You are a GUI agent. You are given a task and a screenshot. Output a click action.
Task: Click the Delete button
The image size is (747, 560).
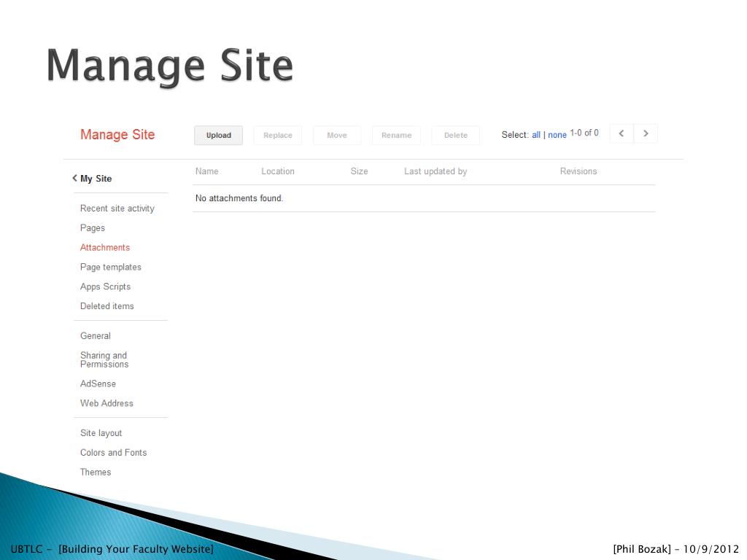coord(455,135)
